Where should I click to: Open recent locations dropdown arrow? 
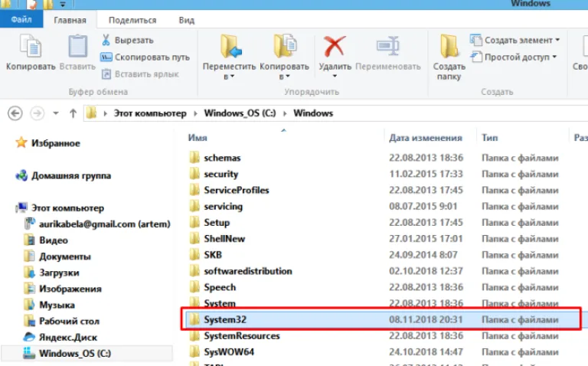click(x=56, y=113)
